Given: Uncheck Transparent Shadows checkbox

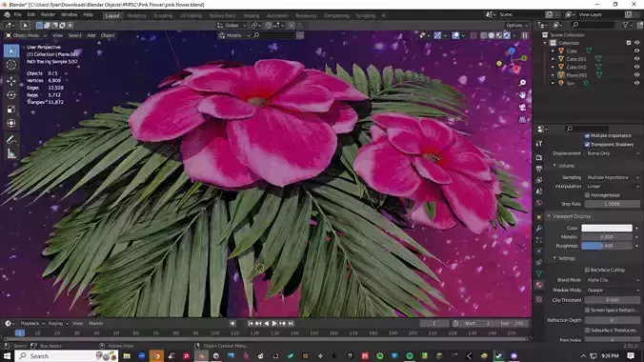Looking at the screenshot, I should (587, 145).
